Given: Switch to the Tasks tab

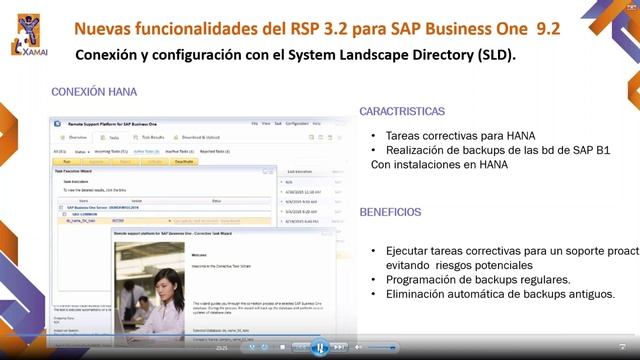Looking at the screenshot, I should click(x=110, y=138).
